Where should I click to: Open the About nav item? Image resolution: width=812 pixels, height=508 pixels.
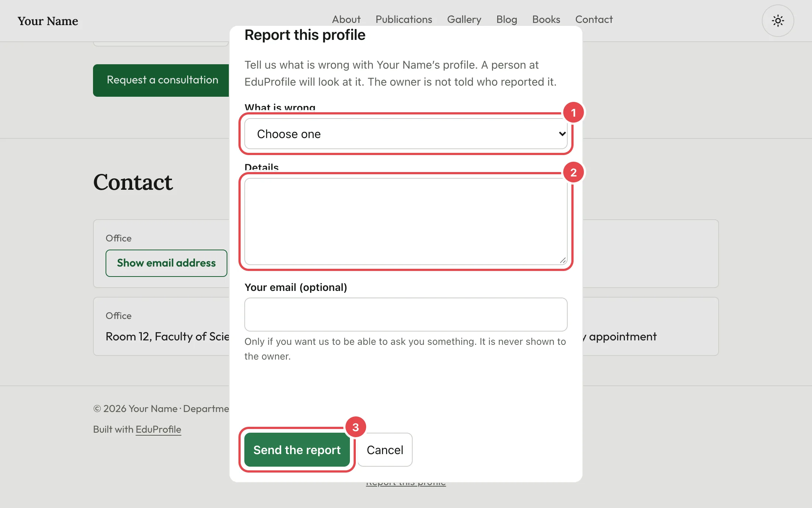(x=346, y=19)
